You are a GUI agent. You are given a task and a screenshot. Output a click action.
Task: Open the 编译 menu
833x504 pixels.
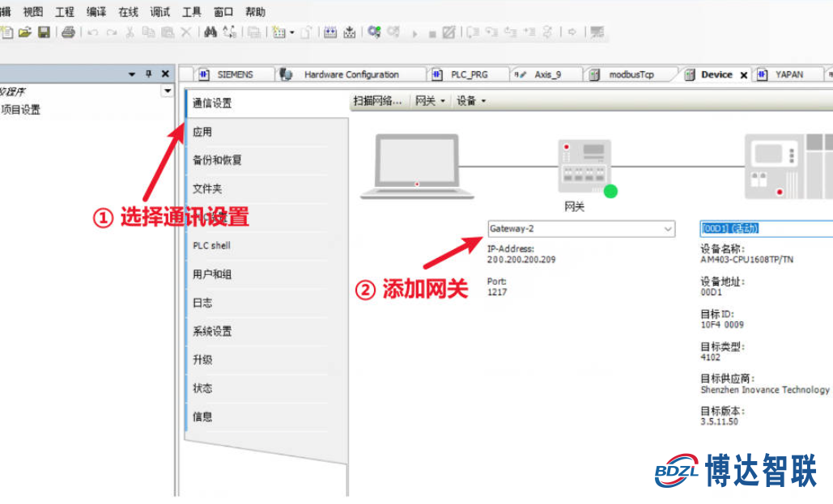click(96, 11)
